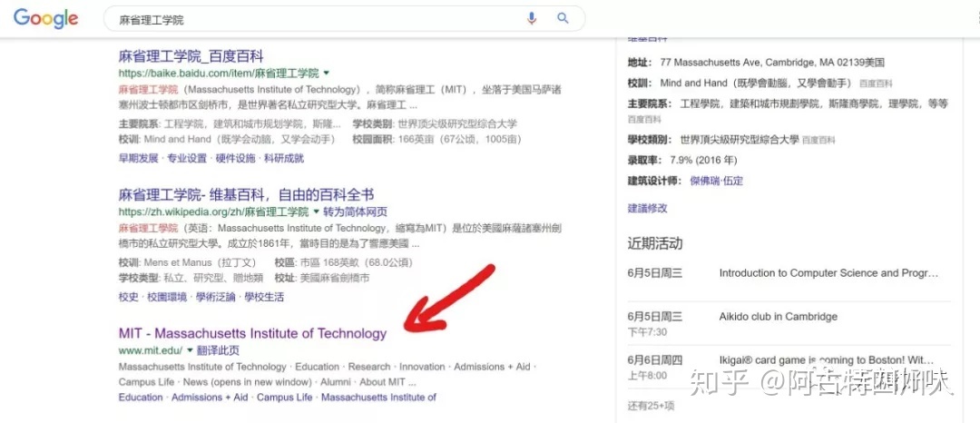
Task: Open the Campus Life sitelink
Action: (284, 398)
